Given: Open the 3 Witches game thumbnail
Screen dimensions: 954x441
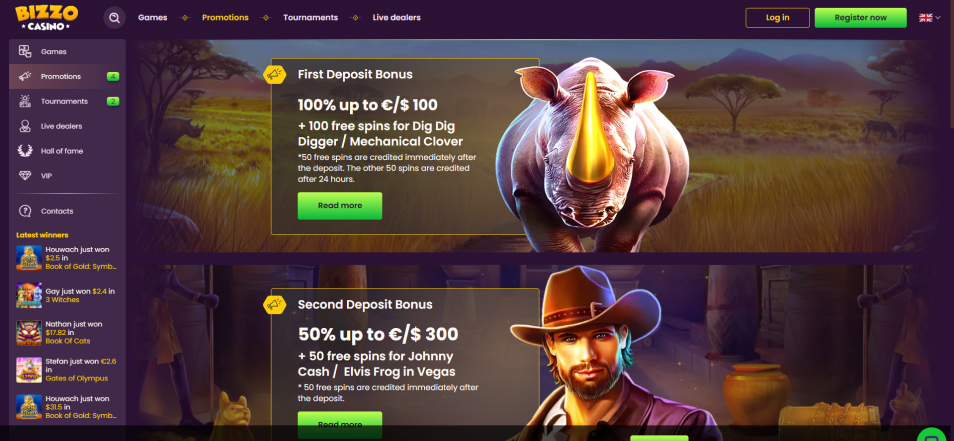Looking at the screenshot, I should 29,296.
